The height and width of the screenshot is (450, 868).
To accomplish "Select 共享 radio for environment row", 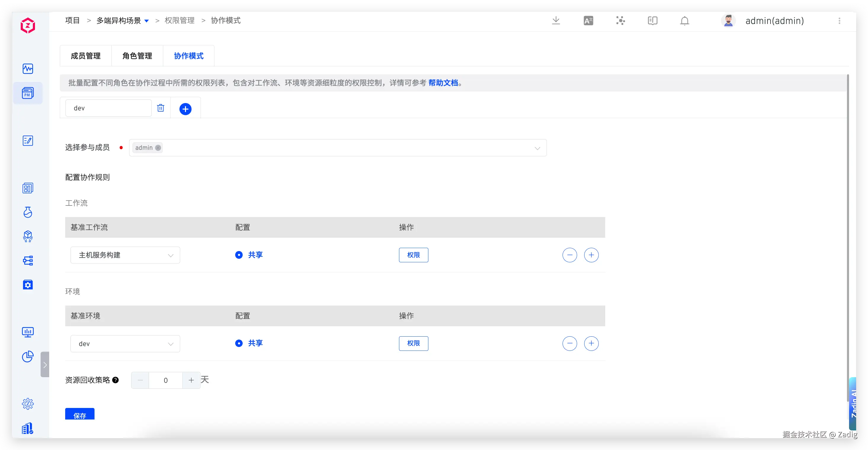I will (239, 343).
